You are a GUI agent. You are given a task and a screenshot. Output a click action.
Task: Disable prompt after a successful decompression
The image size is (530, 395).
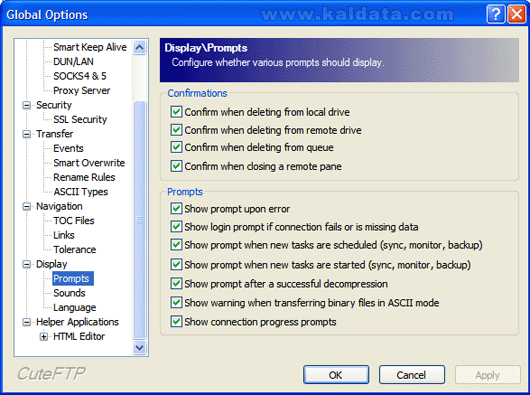[176, 283]
